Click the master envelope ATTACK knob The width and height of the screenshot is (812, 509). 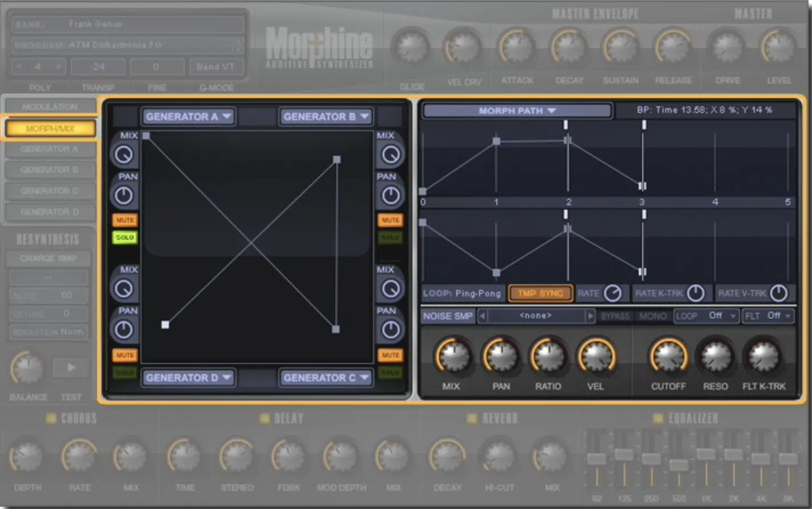pyautogui.click(x=517, y=47)
